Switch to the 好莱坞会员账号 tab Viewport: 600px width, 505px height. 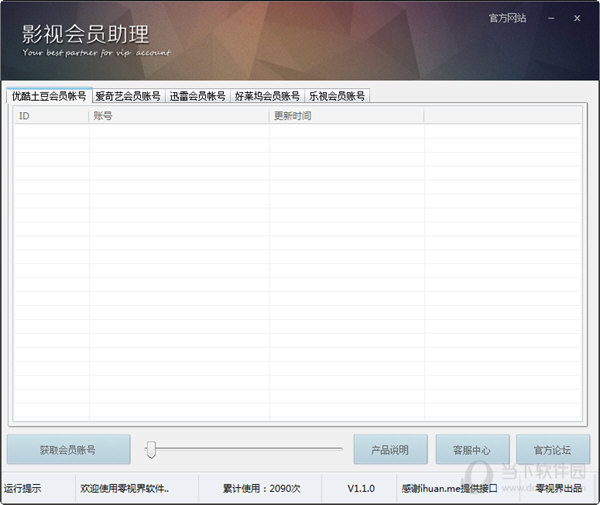click(x=267, y=96)
